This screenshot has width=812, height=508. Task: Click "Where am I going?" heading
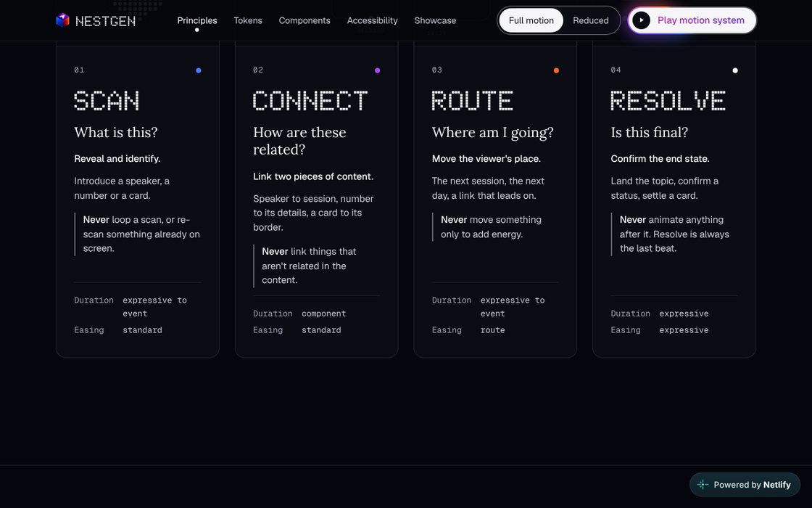[x=492, y=133]
